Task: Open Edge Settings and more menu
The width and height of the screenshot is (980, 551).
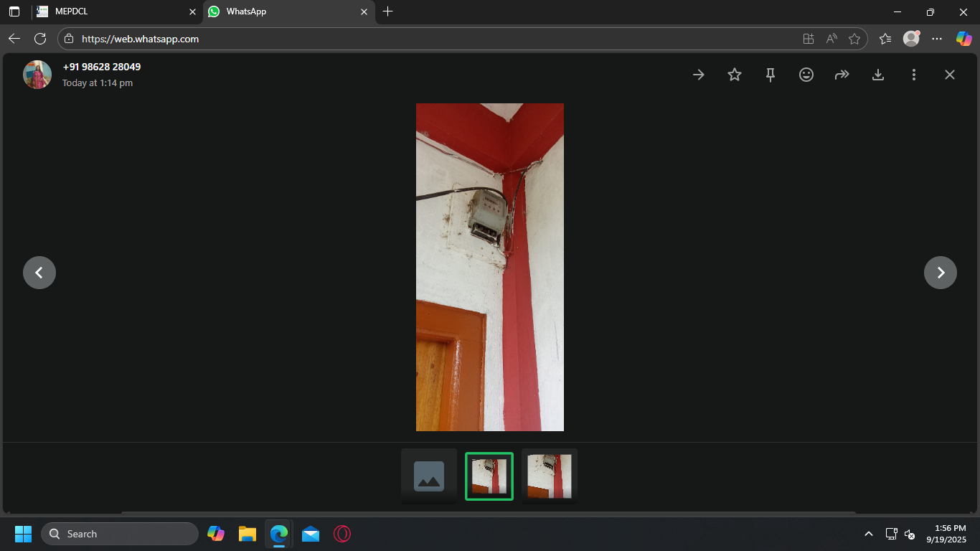Action: pos(937,39)
